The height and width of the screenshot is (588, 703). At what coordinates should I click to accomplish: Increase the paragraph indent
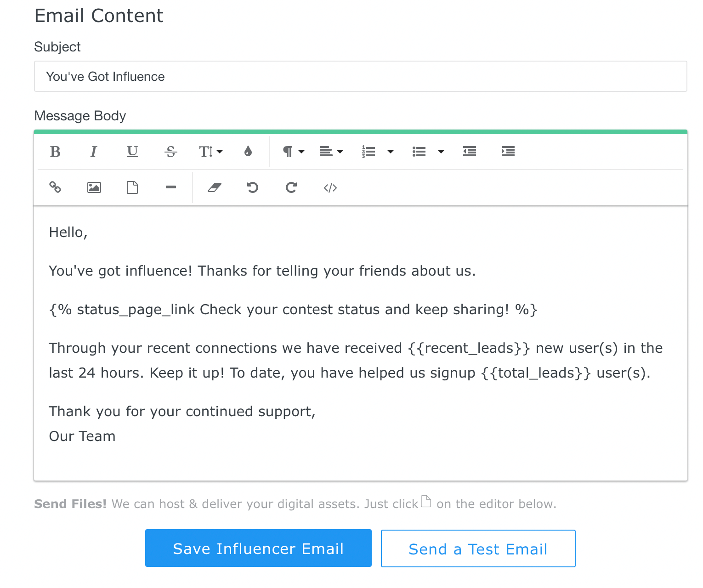pyautogui.click(x=508, y=152)
